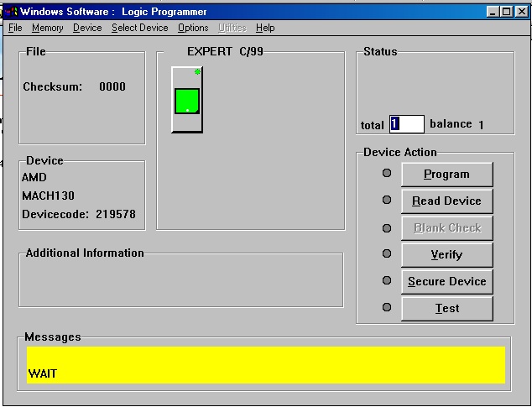Click the Checksum 0000 value
Screen dimensions: 532x407
tap(112, 86)
